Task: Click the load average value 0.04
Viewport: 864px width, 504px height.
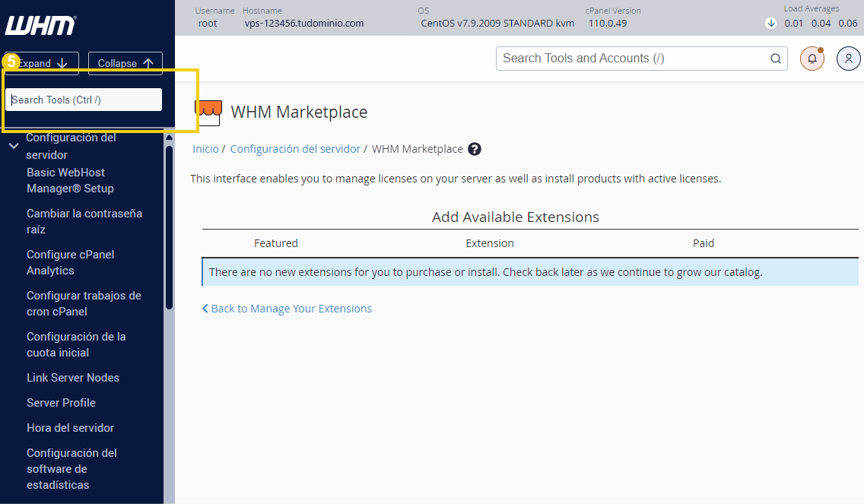Action: [821, 23]
